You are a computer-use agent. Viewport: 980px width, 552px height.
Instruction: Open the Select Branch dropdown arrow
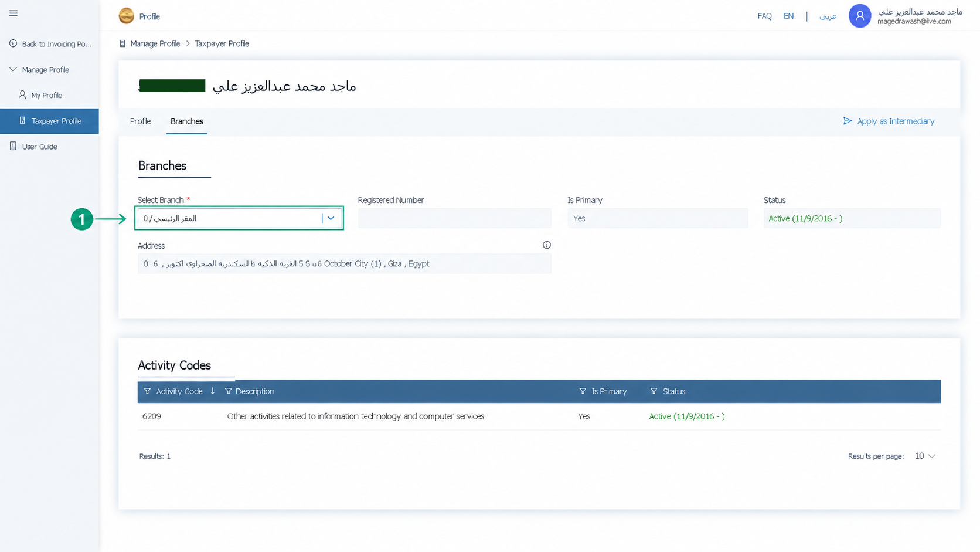click(x=331, y=218)
